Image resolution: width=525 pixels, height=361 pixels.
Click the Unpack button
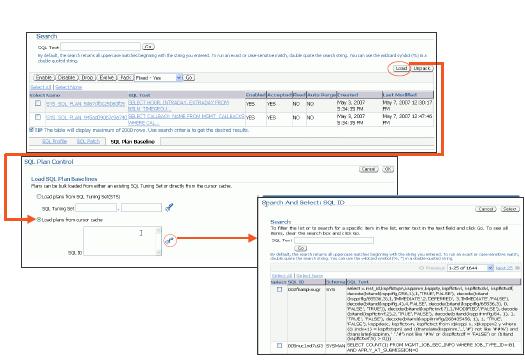(422, 68)
